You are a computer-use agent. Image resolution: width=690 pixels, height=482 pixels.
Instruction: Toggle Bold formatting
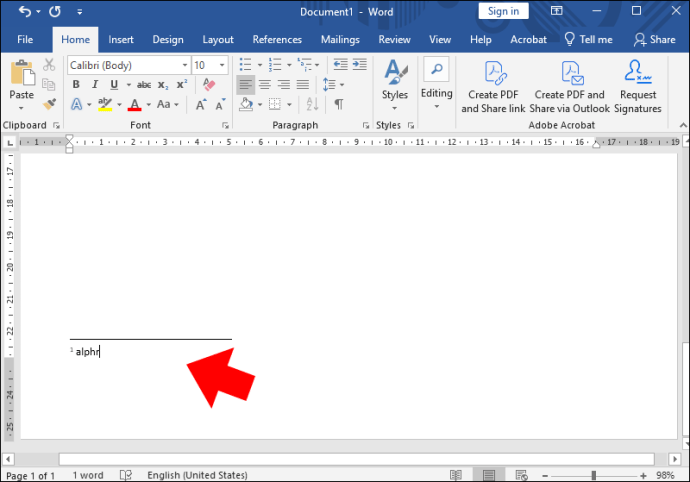tap(76, 84)
